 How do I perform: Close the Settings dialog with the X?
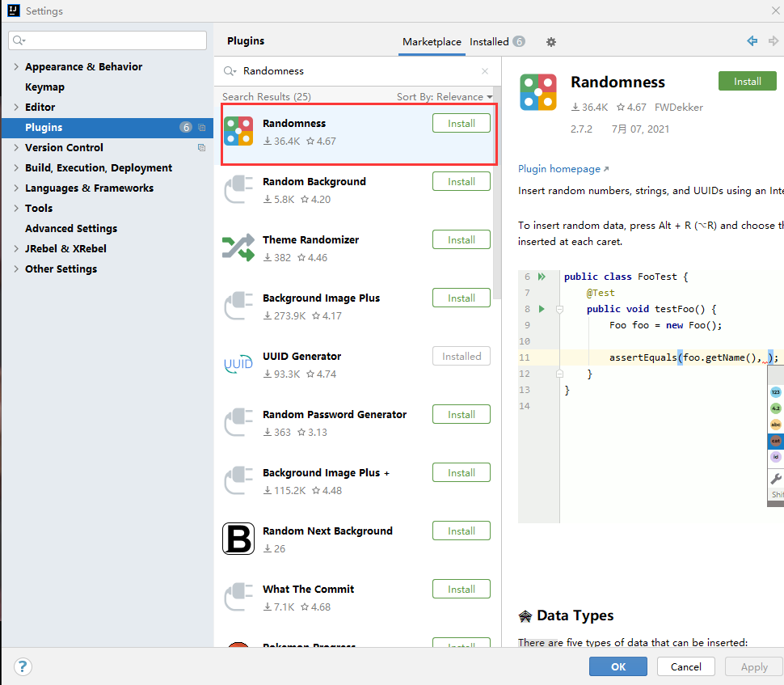(x=775, y=11)
